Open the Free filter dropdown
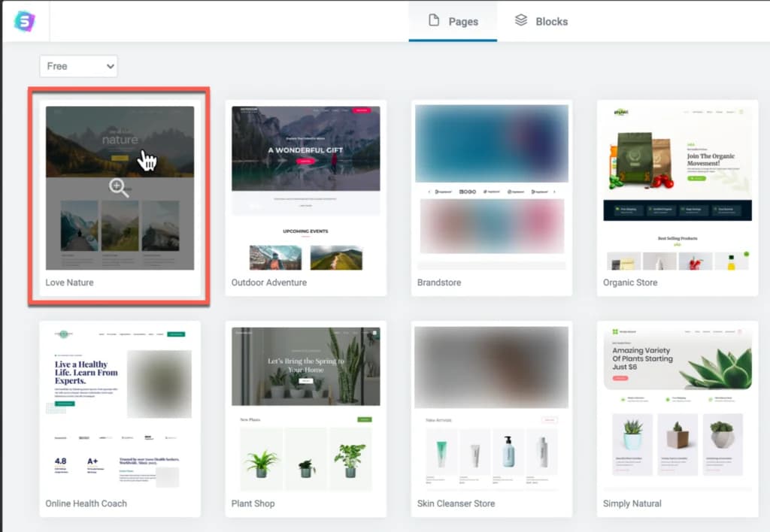The height and width of the screenshot is (532, 770). click(79, 66)
